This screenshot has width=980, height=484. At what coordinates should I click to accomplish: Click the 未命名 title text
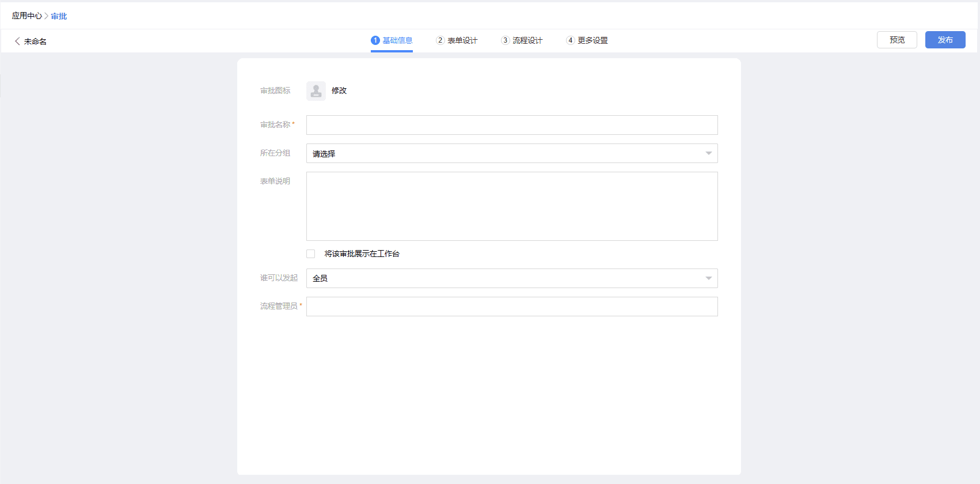(x=35, y=41)
